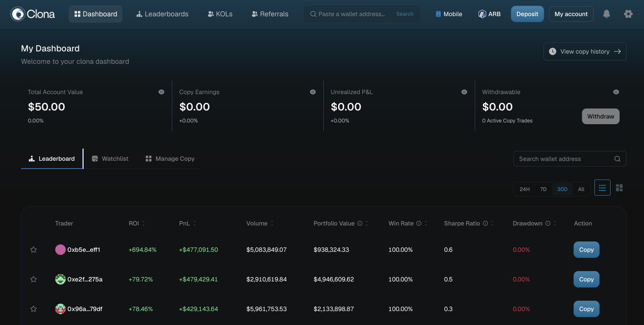This screenshot has width=644, height=325.
Task: Copy trader 0xe2f…275a
Action: [587, 279]
